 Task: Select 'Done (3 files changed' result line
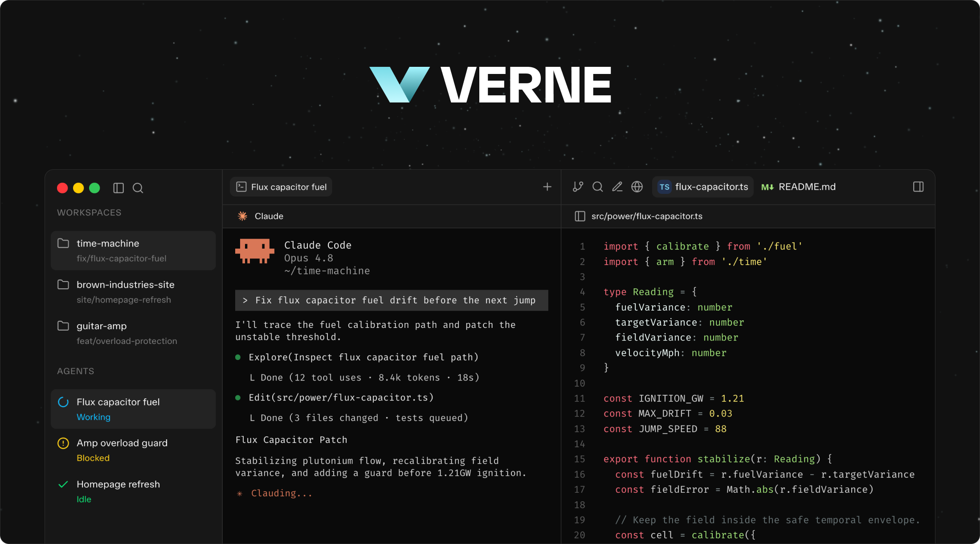pyautogui.click(x=359, y=418)
